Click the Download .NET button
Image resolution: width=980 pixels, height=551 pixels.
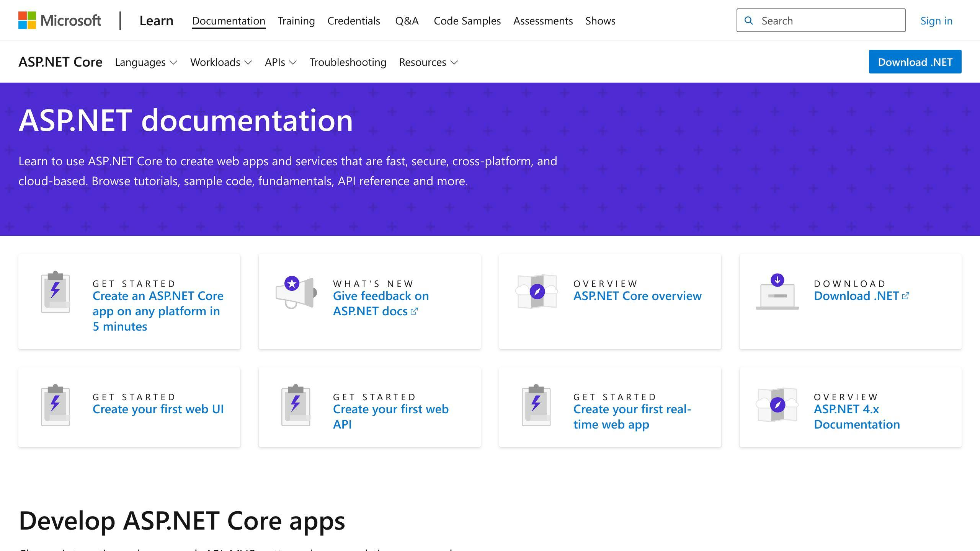tap(915, 62)
